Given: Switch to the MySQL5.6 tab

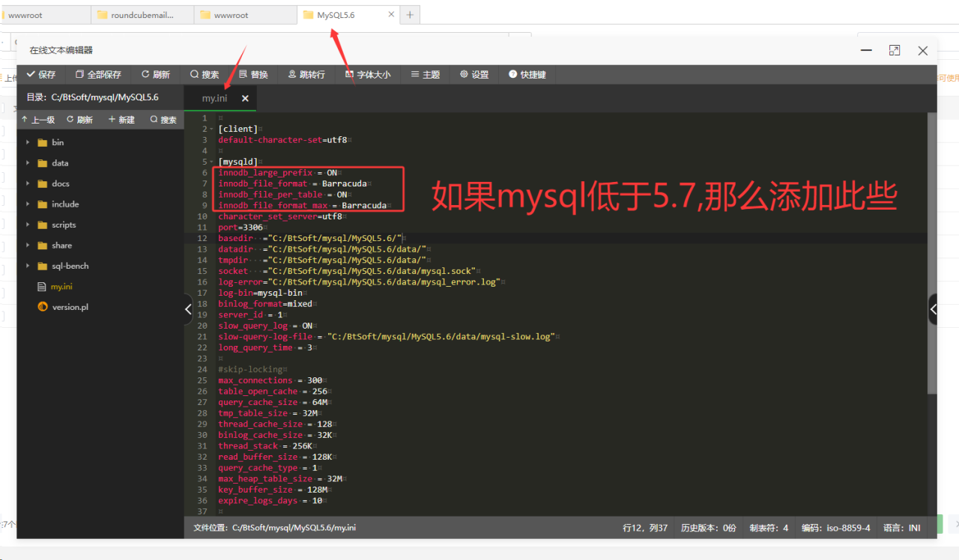Looking at the screenshot, I should (x=348, y=14).
